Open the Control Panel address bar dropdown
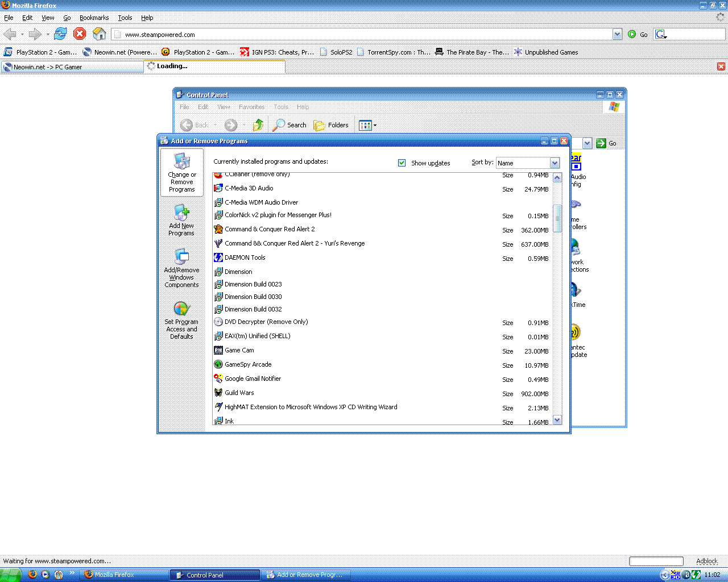Image resolution: width=728 pixels, height=582 pixels. pyautogui.click(x=588, y=143)
